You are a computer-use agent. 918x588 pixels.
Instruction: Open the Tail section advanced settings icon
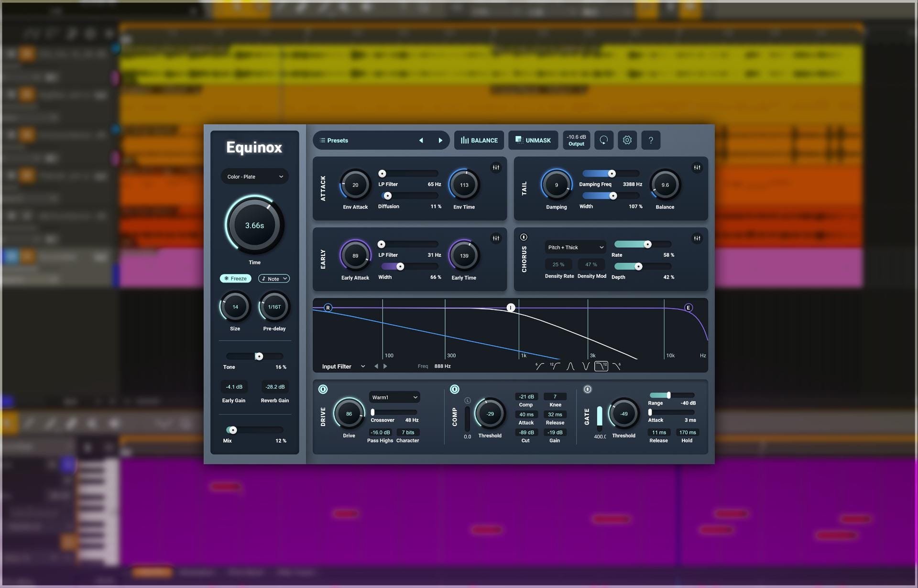(x=697, y=167)
